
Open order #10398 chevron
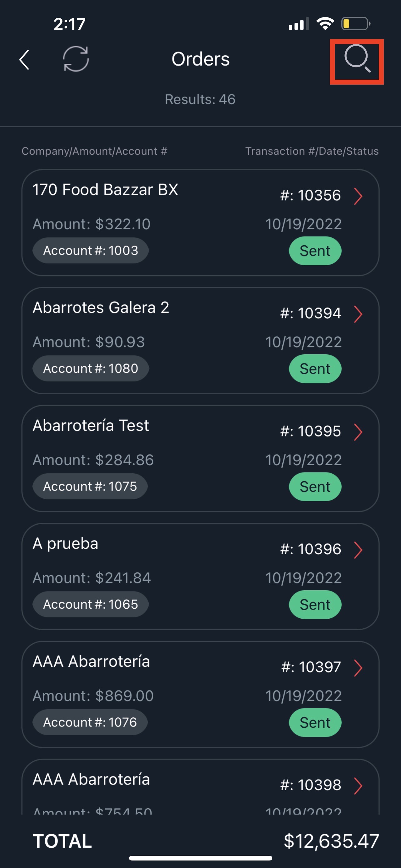coord(358,786)
